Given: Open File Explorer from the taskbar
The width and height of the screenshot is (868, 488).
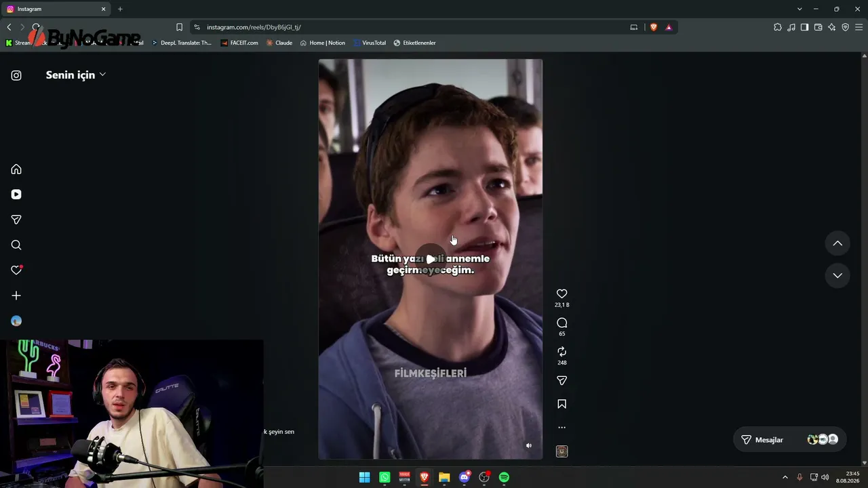Looking at the screenshot, I should tap(444, 477).
